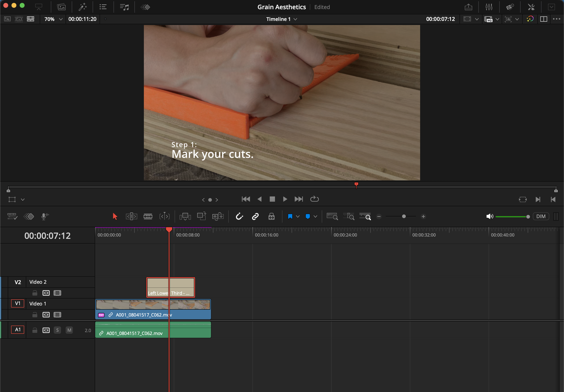Mute audio track A1
Image resolution: width=564 pixels, height=392 pixels.
[69, 330]
